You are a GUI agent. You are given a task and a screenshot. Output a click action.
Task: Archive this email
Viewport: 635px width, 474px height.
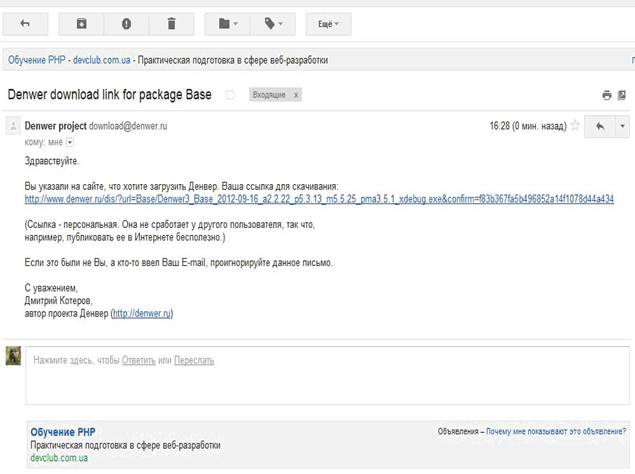click(x=81, y=24)
